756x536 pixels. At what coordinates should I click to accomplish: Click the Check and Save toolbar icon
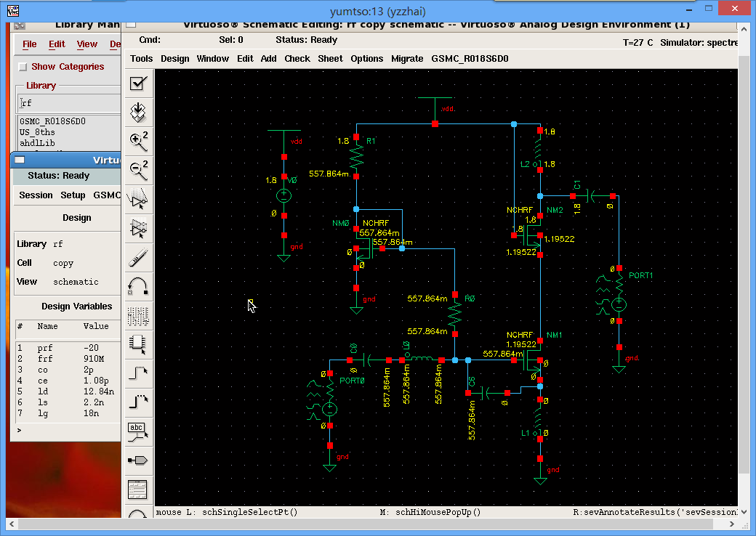click(x=138, y=84)
